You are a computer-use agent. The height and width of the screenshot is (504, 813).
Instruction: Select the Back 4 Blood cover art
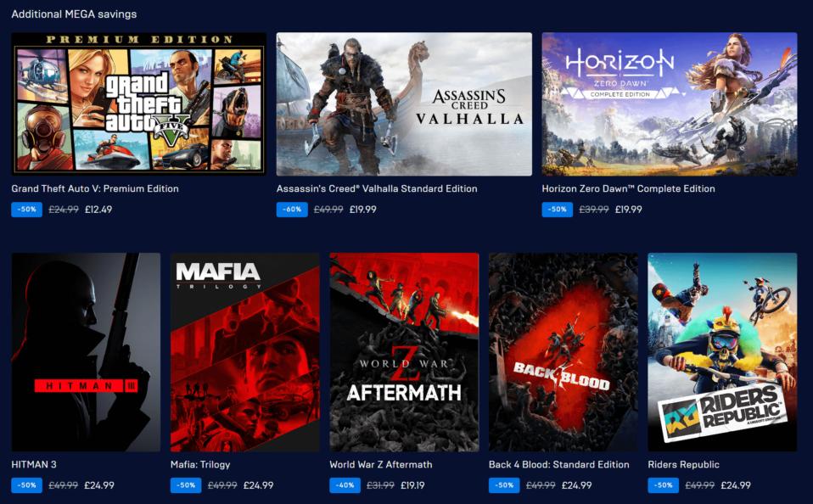(563, 352)
